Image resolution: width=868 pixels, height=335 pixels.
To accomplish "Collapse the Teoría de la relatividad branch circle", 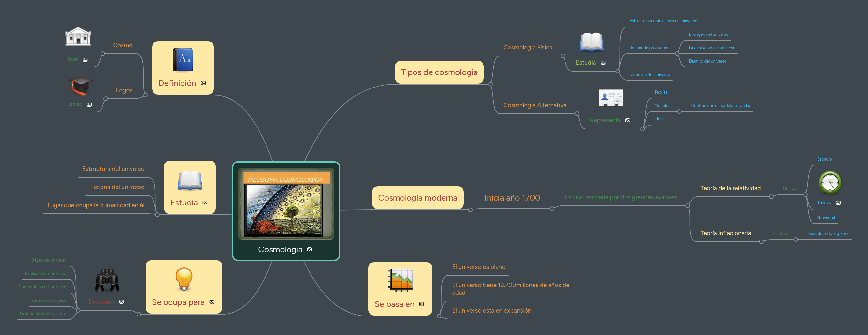I will pos(771,197).
